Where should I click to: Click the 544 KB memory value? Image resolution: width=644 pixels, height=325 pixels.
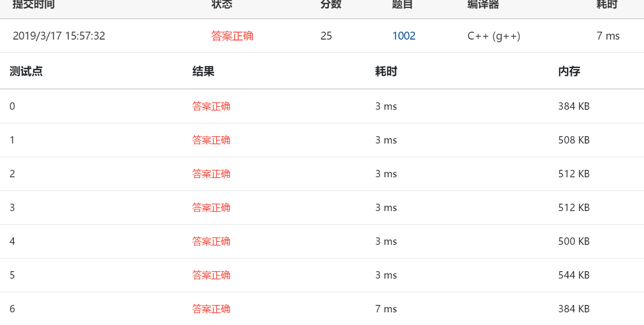tap(572, 275)
